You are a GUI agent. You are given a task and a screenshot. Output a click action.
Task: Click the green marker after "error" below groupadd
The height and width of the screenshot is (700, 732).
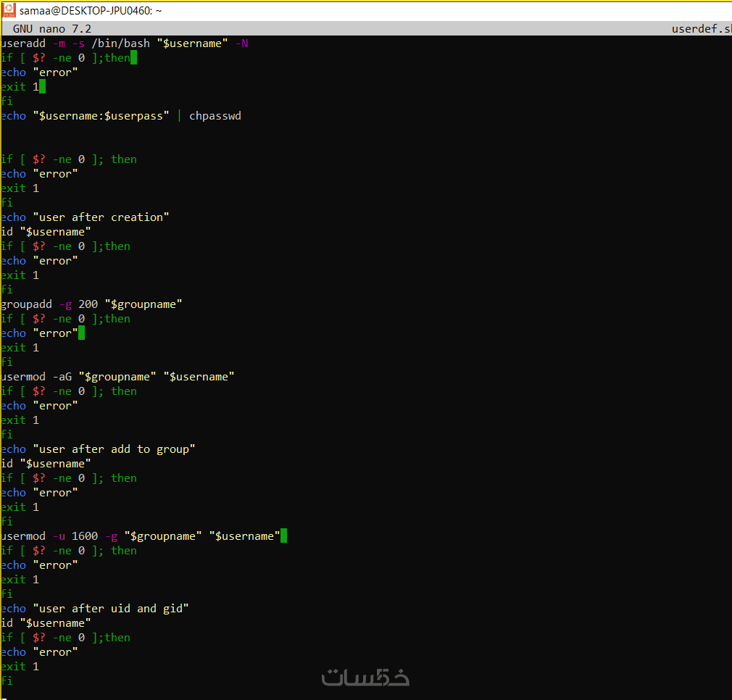pos(82,333)
